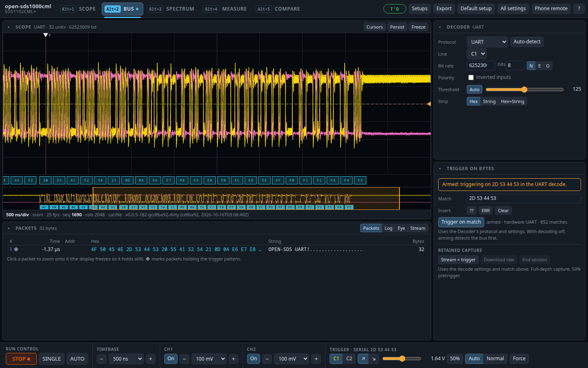Select C2 as the trigger source

click(349, 359)
